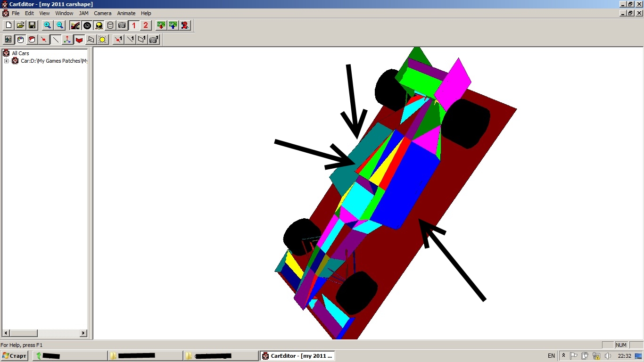
Task: Open the Camera menu
Action: click(x=102, y=13)
